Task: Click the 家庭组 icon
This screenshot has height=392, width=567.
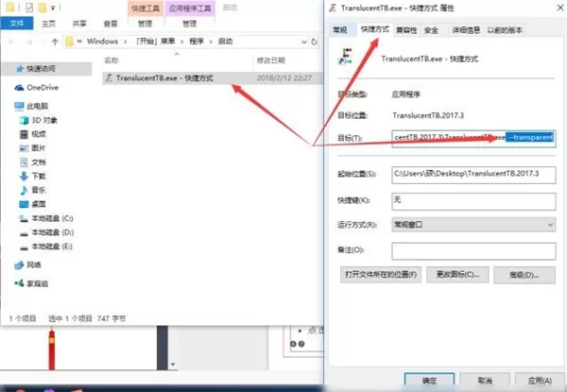Action: point(19,283)
